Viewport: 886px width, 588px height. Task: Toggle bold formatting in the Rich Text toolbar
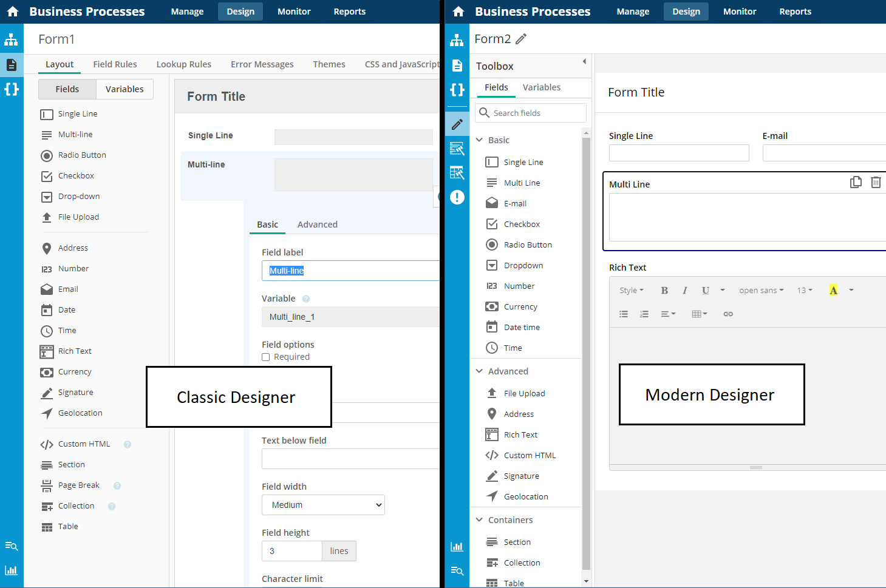[x=664, y=290]
